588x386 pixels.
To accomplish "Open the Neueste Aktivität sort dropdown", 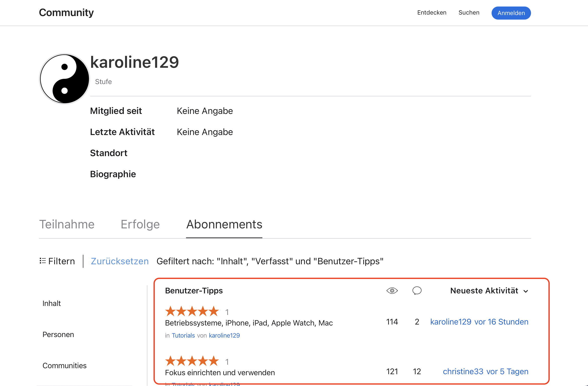I will [x=484, y=291].
